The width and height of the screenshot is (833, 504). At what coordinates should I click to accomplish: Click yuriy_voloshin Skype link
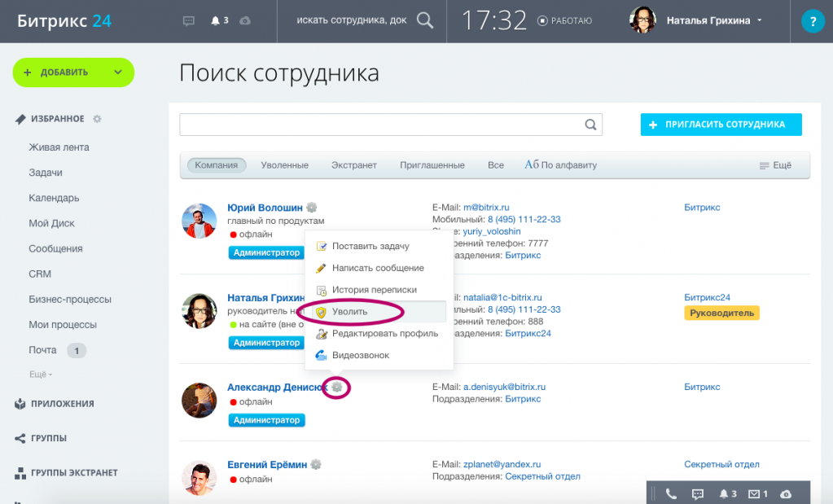pos(491,231)
